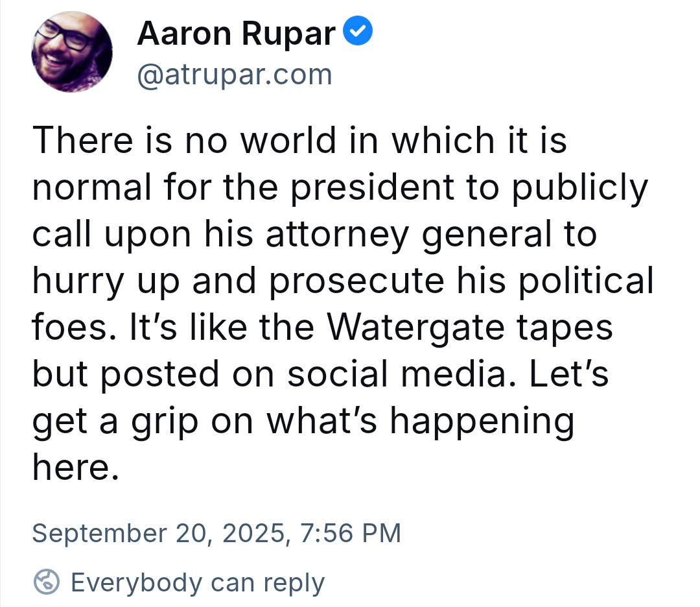Click the blue verified checkmark badge
Viewport: 700px width, 607px height.
pyautogui.click(x=358, y=30)
